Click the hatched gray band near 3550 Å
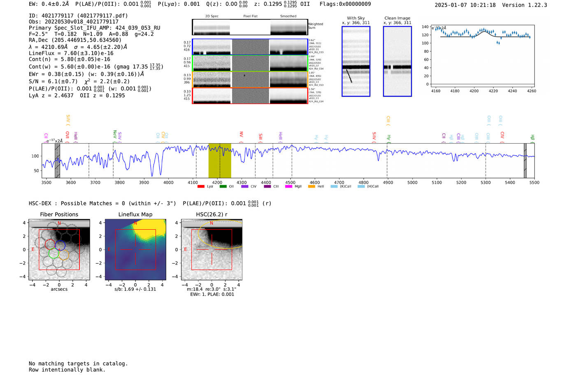 click(x=58, y=161)
